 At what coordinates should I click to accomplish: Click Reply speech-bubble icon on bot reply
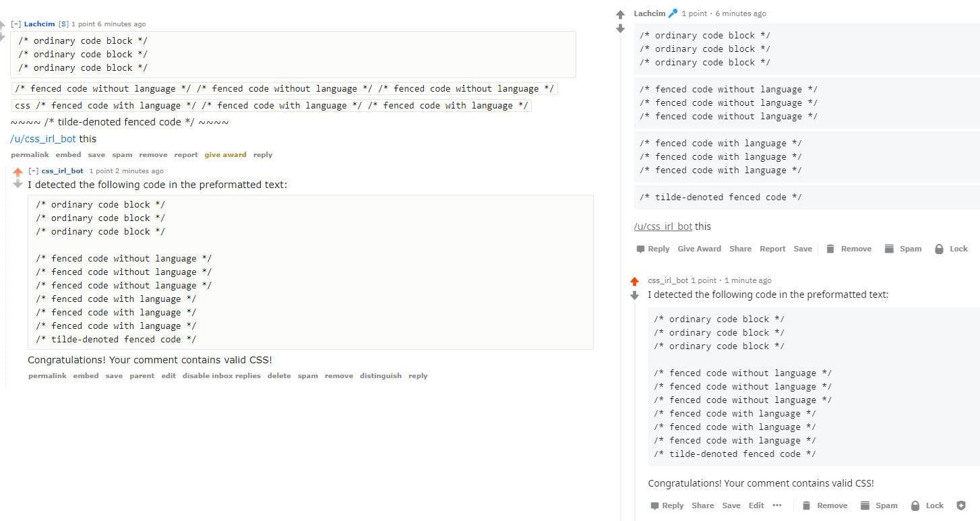[654, 505]
